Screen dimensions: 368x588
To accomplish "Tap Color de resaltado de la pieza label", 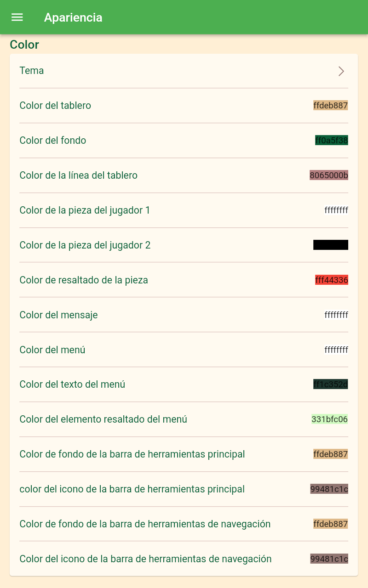I will (x=84, y=280).
